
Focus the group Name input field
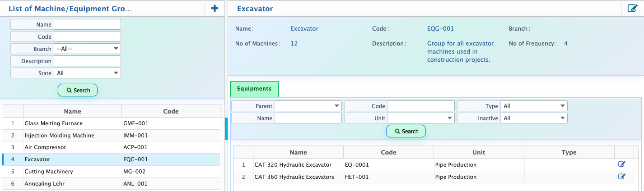(x=87, y=24)
